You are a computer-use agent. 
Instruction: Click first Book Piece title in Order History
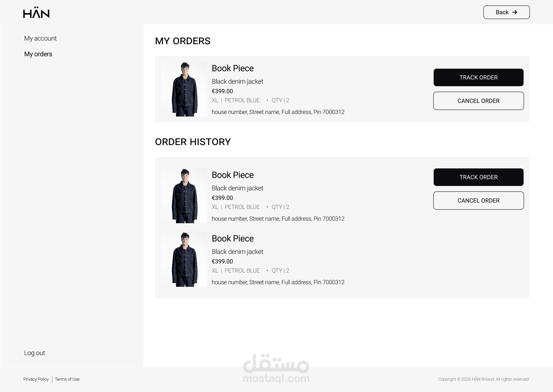coord(233,175)
